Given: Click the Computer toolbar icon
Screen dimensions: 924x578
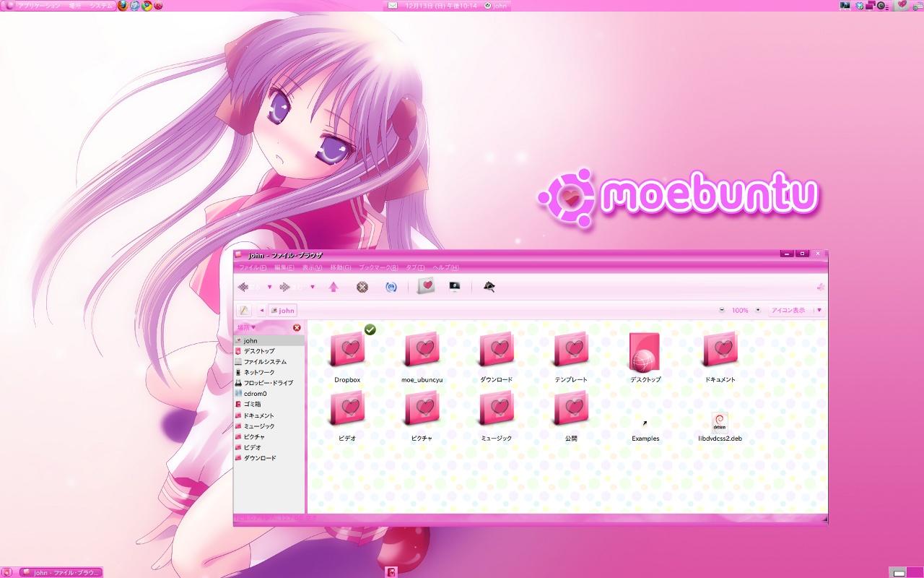Looking at the screenshot, I should coord(455,287).
